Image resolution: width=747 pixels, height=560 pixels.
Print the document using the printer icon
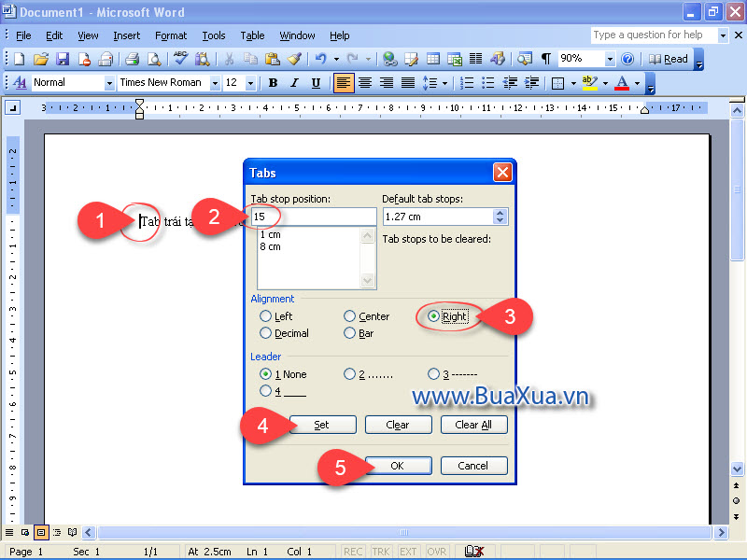tap(132, 59)
